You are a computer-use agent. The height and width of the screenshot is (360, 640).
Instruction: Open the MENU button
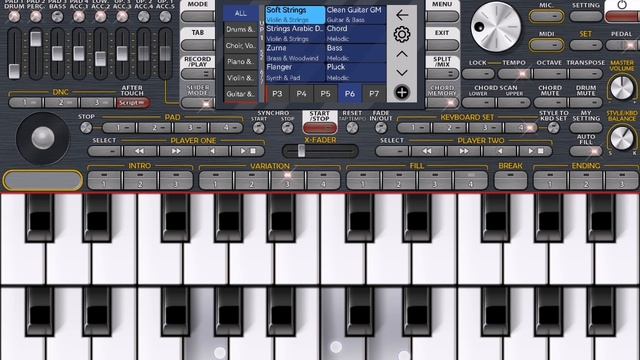442,16
